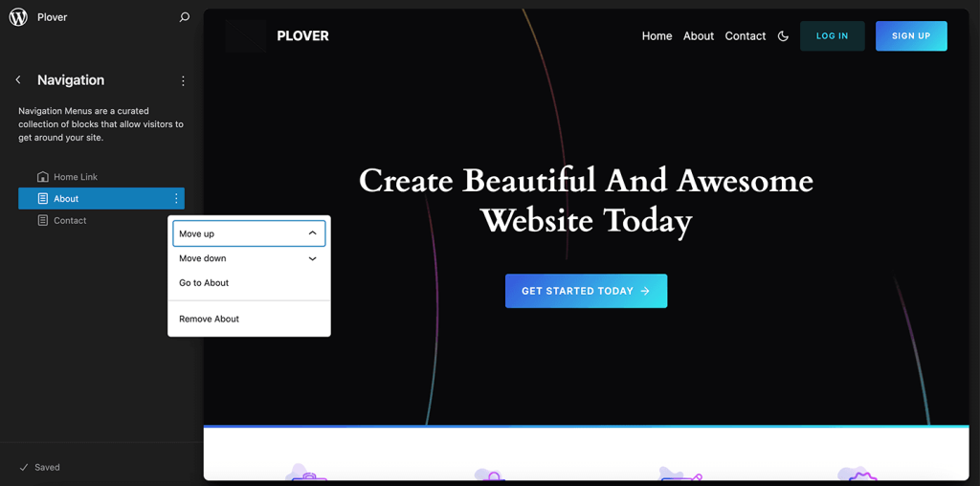Click the Move down chevron arrow
Image resolution: width=980 pixels, height=486 pixels.
coord(312,258)
